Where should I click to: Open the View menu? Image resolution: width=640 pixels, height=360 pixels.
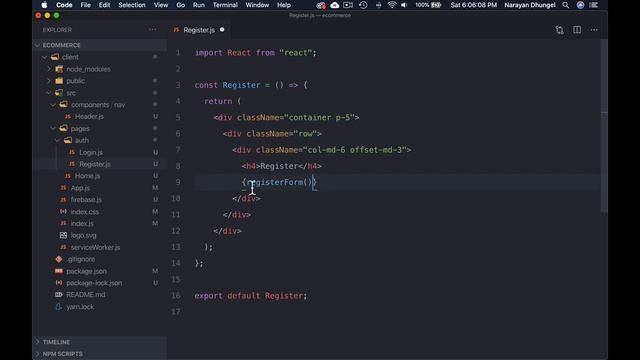pyautogui.click(x=161, y=5)
